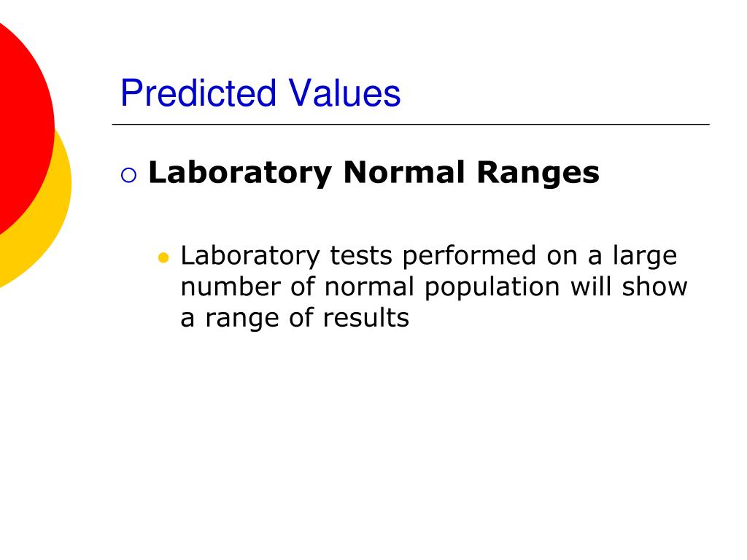Screen dimensions: 747x560
Task: Click the small yellow dot bullet
Action: click(163, 258)
